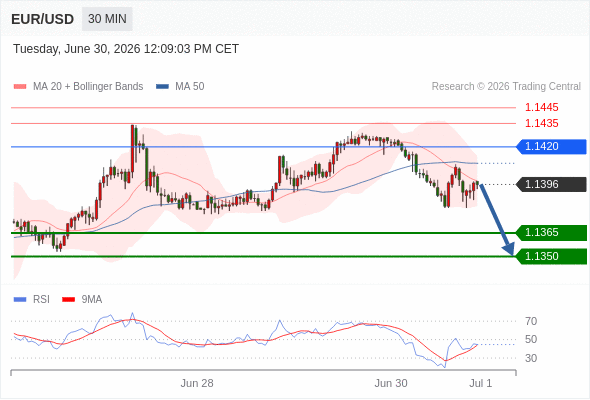This screenshot has height=400, width=590.
Task: Click the 9MA legend label
Action: [92, 300]
